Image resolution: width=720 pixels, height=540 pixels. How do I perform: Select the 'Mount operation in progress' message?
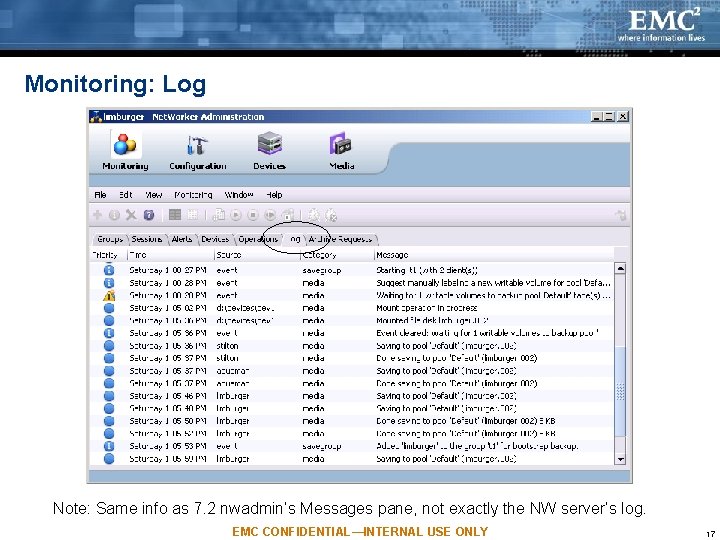tap(427, 308)
